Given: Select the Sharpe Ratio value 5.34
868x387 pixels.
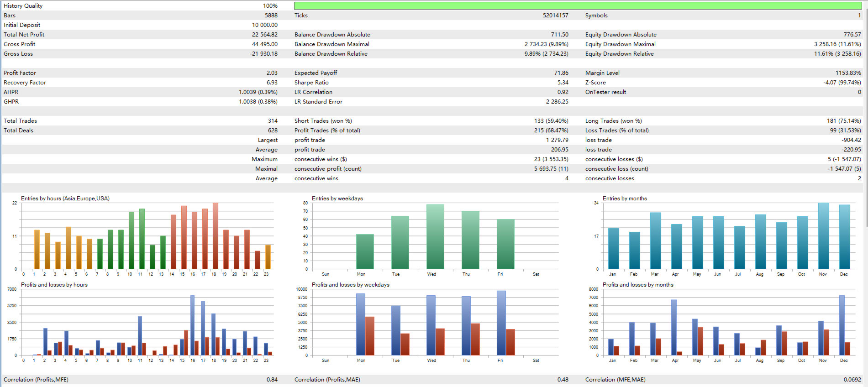Looking at the screenshot, I should (x=563, y=83).
